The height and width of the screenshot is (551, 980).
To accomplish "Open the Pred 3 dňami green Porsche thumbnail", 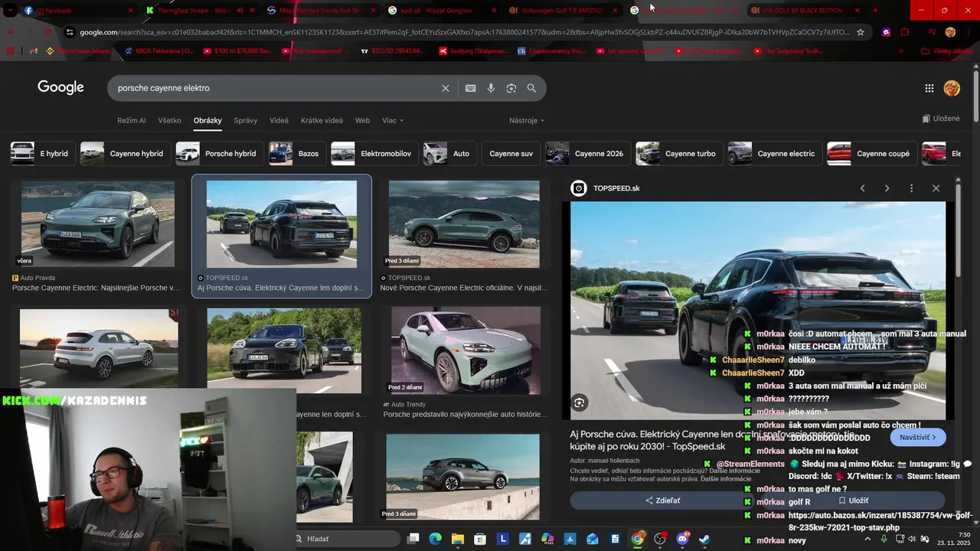I will point(464,224).
